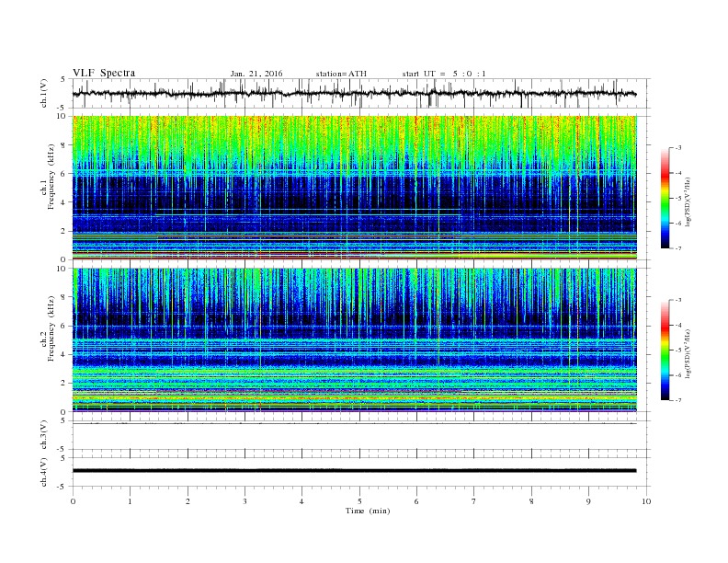728x563 pixels.
Task: Click the ch.2 "Frequency (kHz)" axis label
Action: (51, 327)
